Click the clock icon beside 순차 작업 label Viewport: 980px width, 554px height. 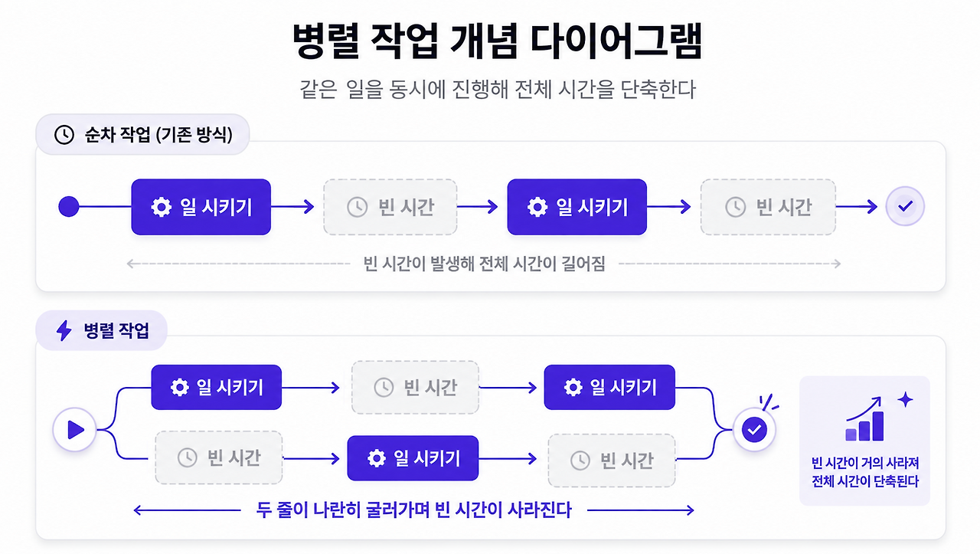pos(64,135)
